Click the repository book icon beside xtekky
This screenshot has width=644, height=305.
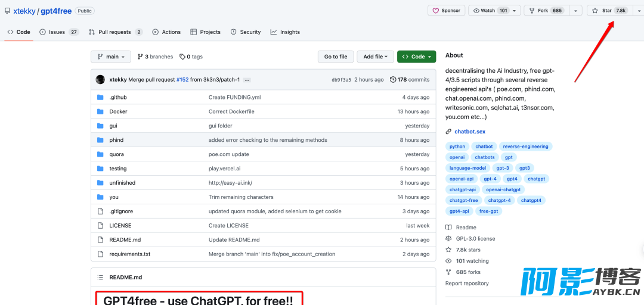[x=7, y=11]
